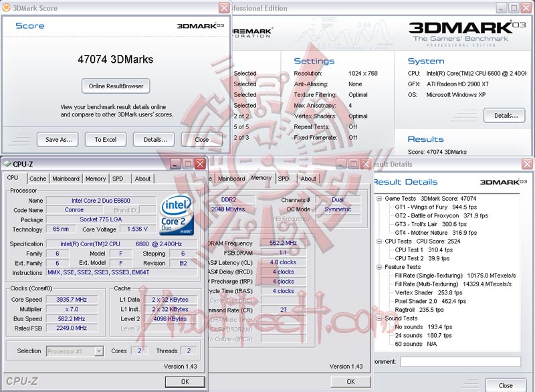Minimize the 3DMark03 Professional Edition window
The image size is (535, 392).
point(501,7)
